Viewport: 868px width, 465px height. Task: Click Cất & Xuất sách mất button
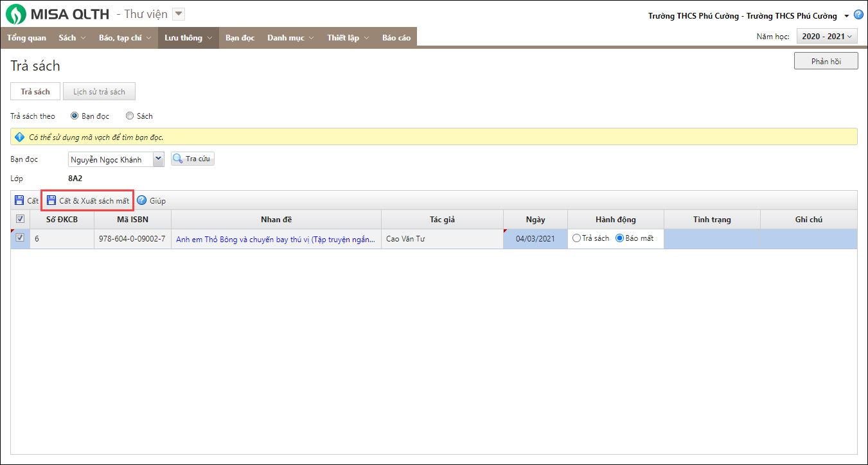pos(87,201)
